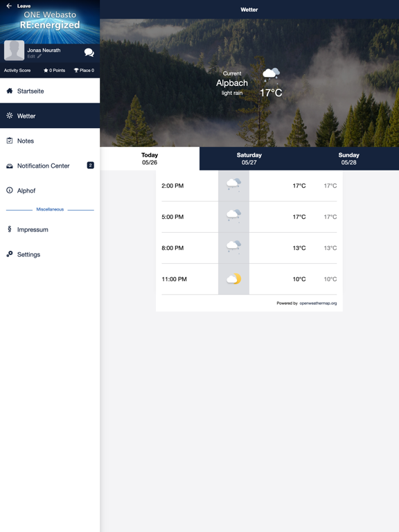Click the notification count badge showing 2

[x=90, y=166]
